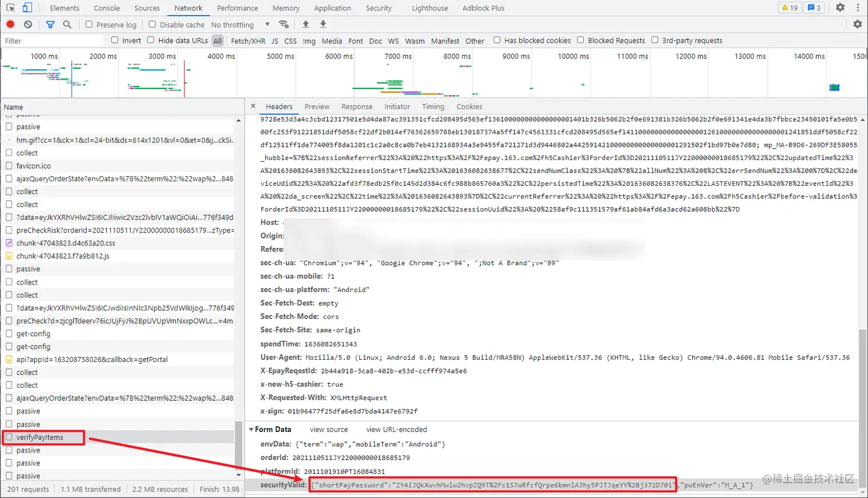
Task: Enable Preserve log checkbox
Action: pyautogui.click(x=89, y=25)
